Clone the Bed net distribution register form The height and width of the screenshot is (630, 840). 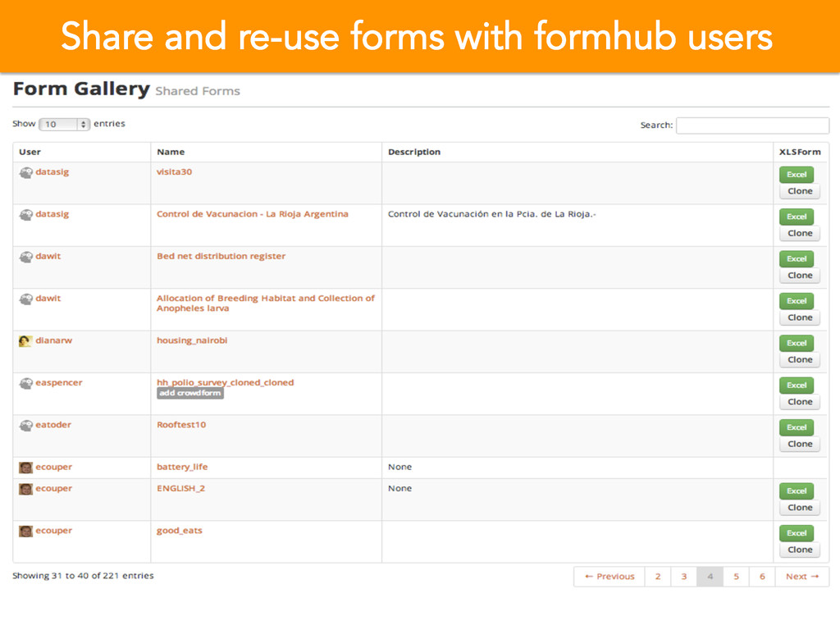800,276
